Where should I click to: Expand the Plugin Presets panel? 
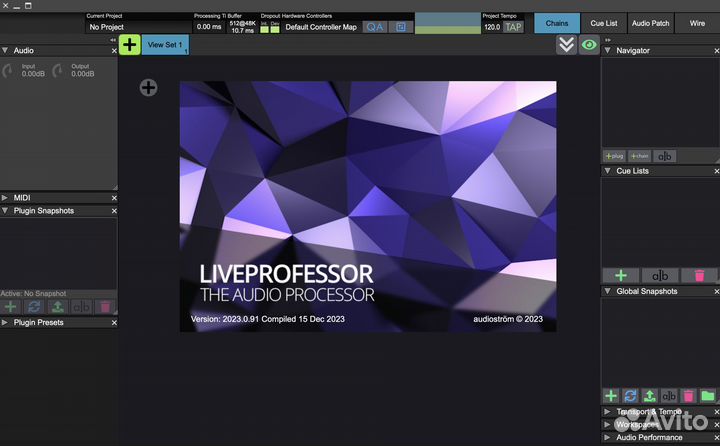click(5, 322)
